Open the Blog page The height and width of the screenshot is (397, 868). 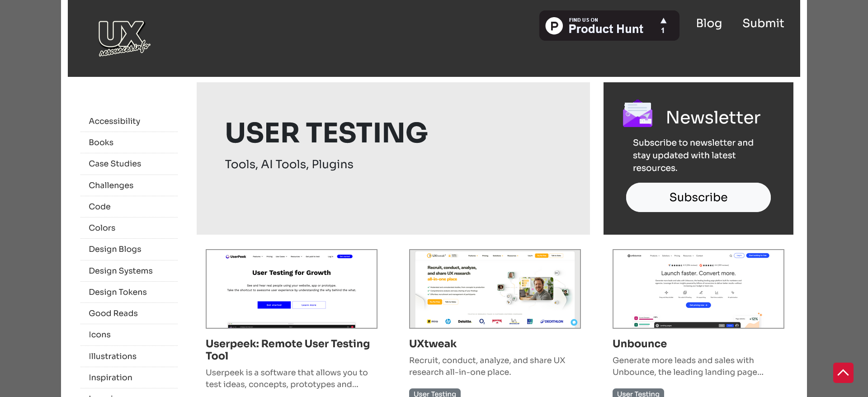coord(709,23)
